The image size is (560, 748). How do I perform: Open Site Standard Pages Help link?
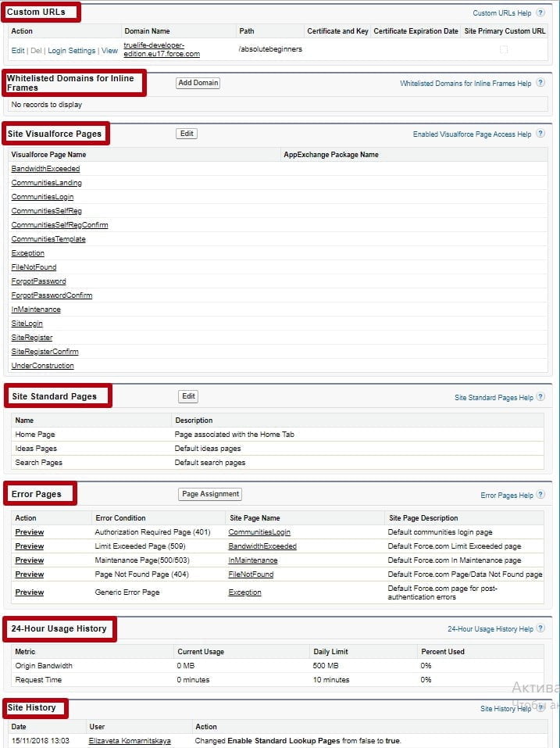[494, 398]
